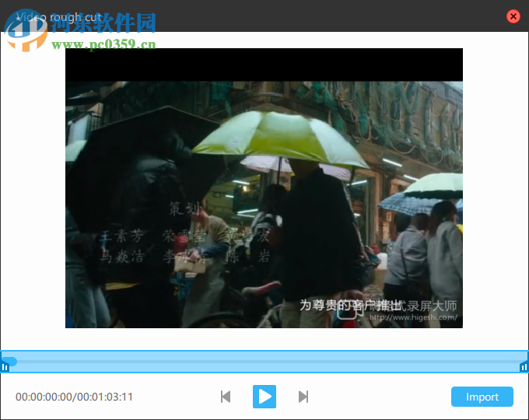
Task: Skip to the next frame
Action: 303,397
